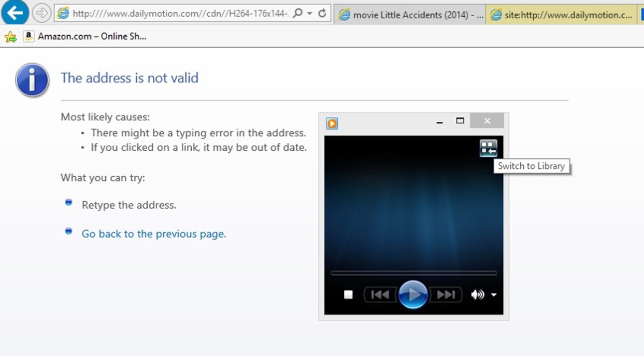Click the Previous track button

pos(381,295)
